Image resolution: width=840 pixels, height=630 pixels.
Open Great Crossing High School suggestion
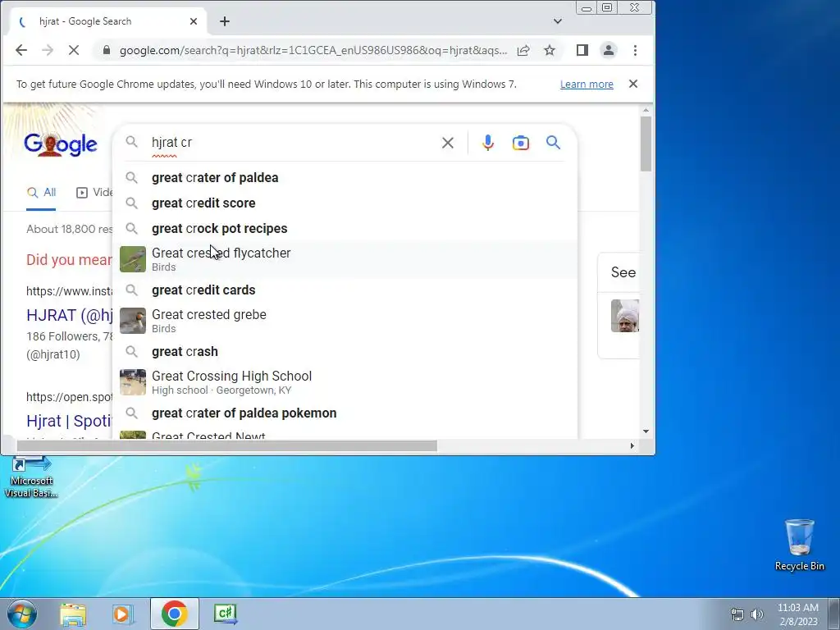click(345, 382)
